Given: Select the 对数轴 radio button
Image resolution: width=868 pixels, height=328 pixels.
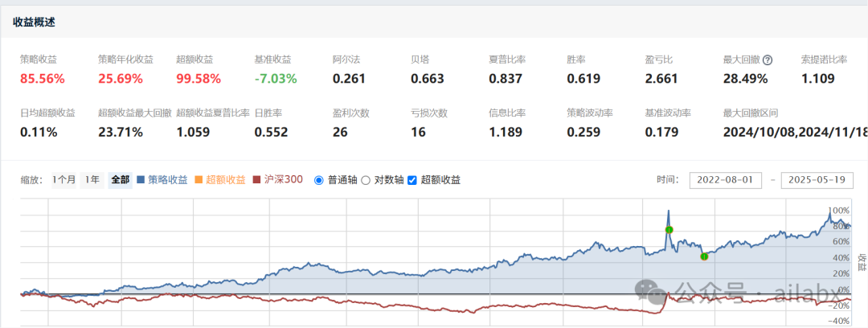Looking at the screenshot, I should click(x=366, y=180).
